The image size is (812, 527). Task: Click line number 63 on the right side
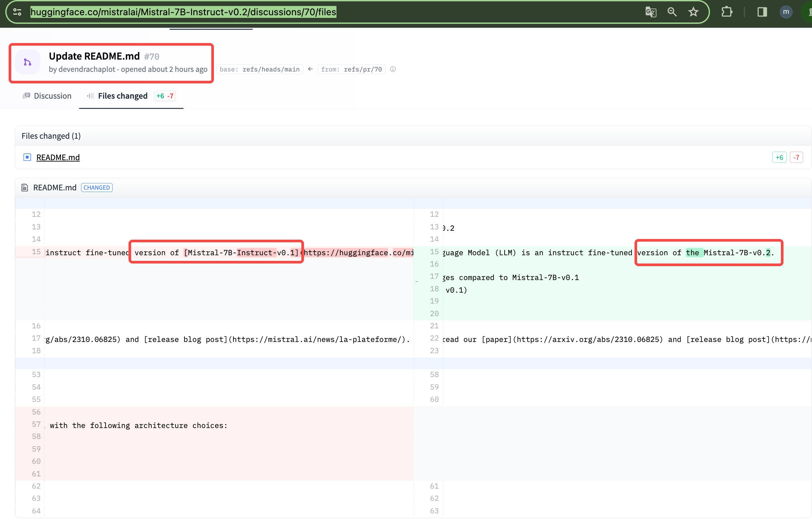434,511
